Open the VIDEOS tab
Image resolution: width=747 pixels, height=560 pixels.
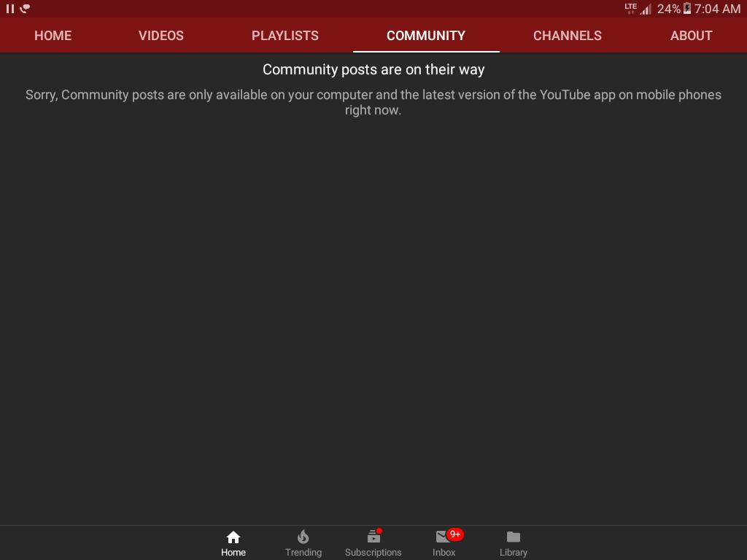point(161,35)
